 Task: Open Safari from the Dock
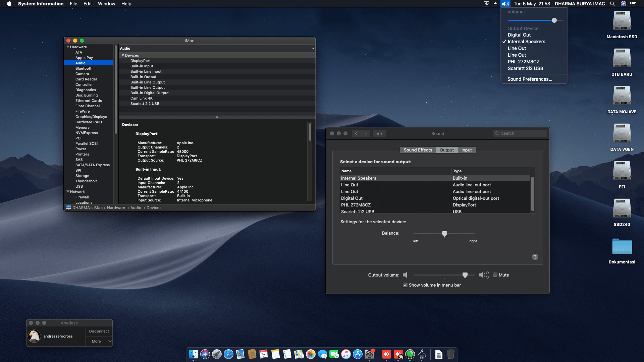pyautogui.click(x=228, y=354)
